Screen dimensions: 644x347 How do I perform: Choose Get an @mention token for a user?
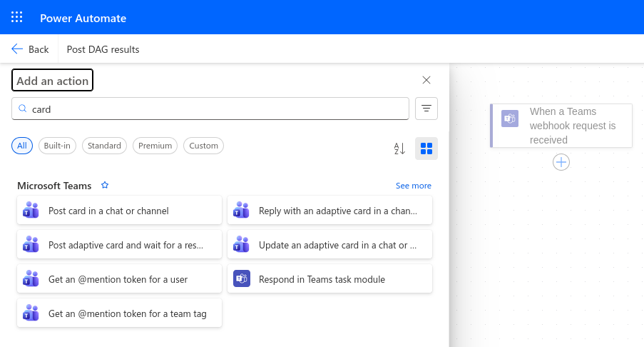pyautogui.click(x=119, y=278)
